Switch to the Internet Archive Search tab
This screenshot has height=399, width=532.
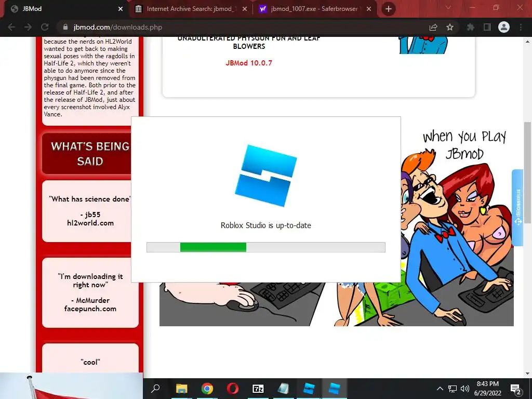click(191, 9)
